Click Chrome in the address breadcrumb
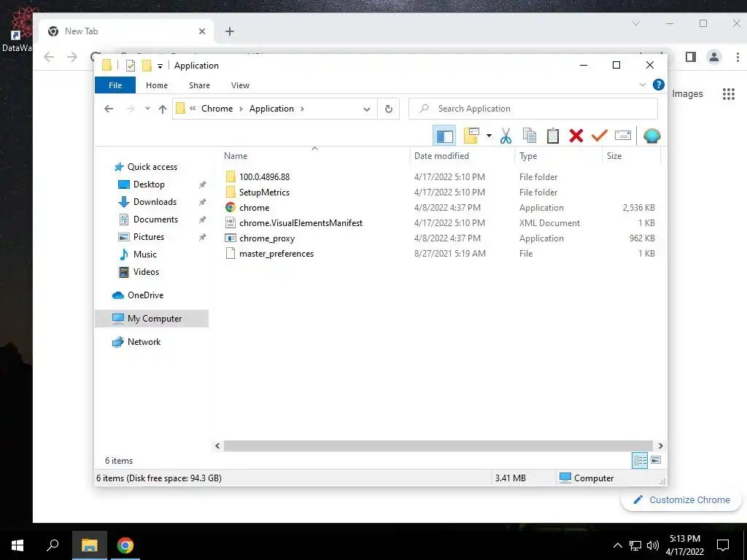 pyautogui.click(x=217, y=109)
